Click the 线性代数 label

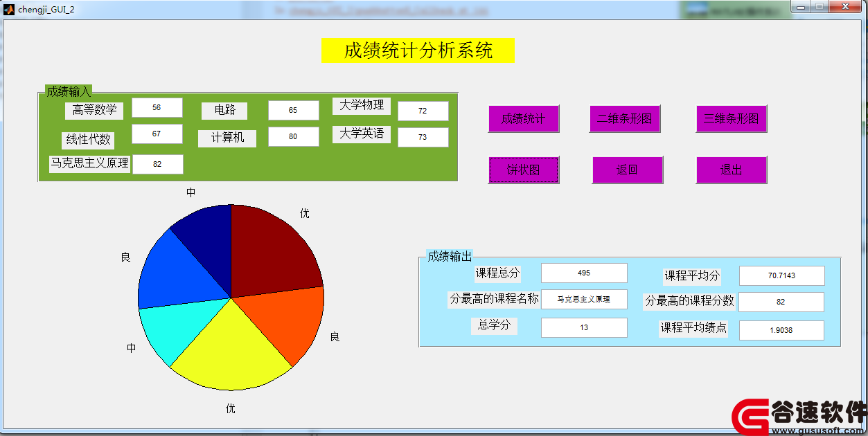click(x=89, y=139)
